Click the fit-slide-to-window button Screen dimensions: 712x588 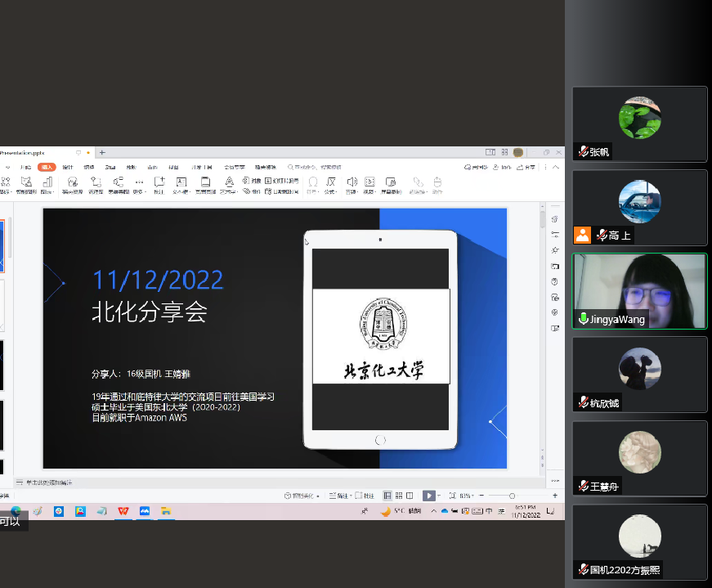click(x=452, y=496)
